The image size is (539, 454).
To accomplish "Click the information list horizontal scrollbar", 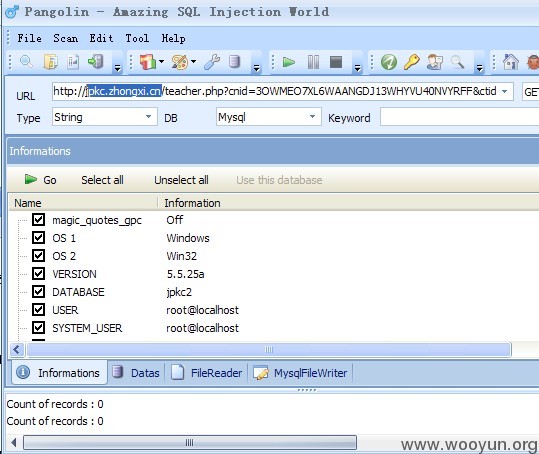I will 269,350.
